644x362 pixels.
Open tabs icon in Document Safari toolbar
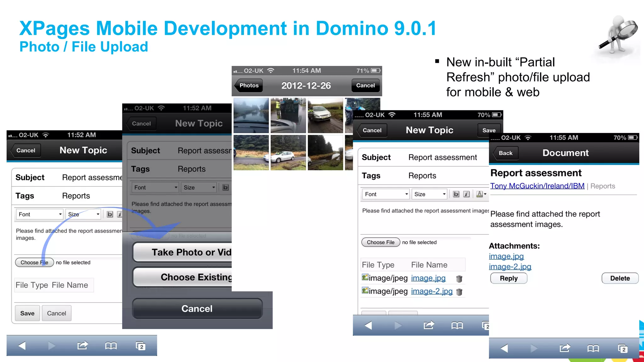pos(623,348)
